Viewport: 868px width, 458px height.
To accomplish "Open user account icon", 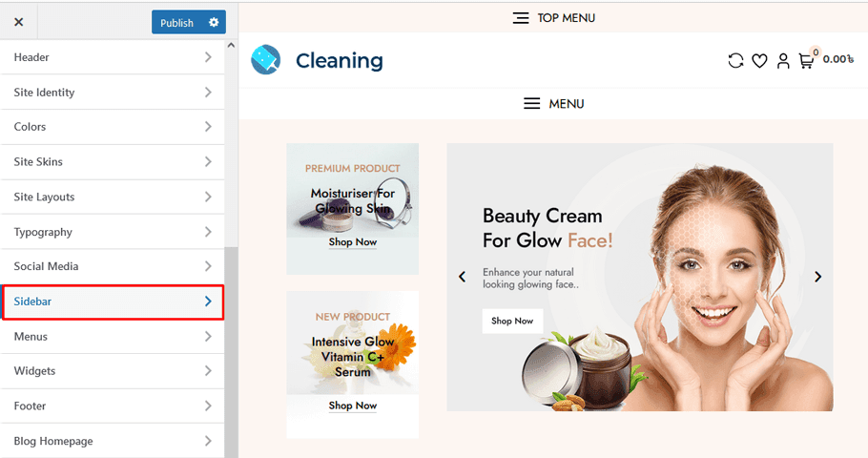I will coord(783,61).
